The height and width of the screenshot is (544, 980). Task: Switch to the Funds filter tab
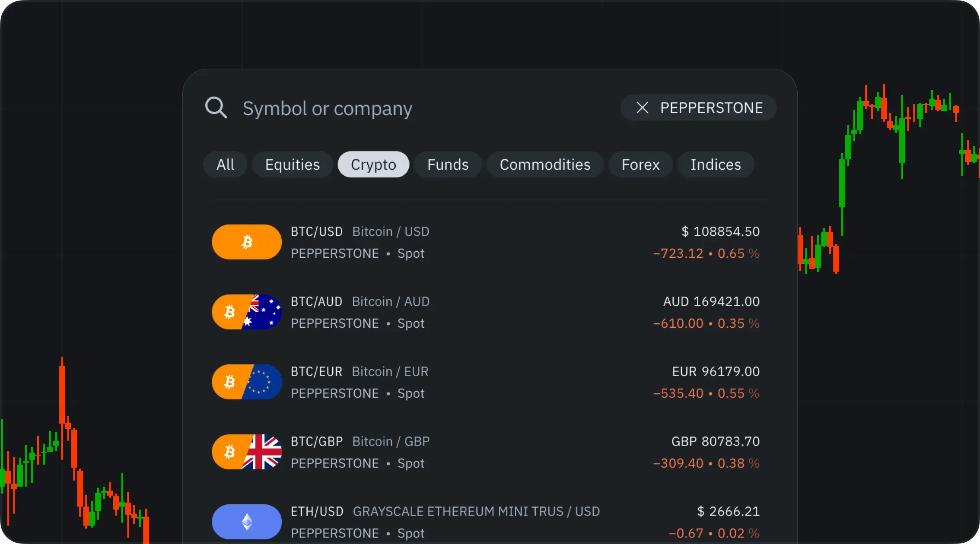coord(448,164)
